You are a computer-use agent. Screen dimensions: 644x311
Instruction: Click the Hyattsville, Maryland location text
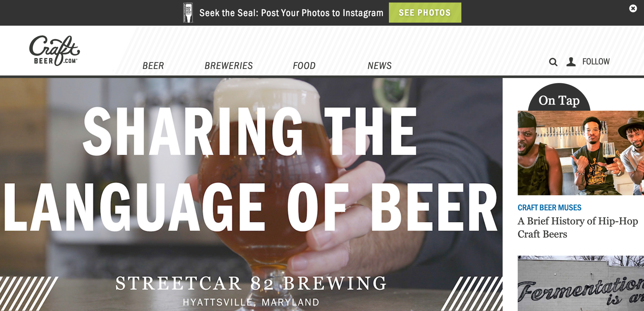tap(251, 302)
